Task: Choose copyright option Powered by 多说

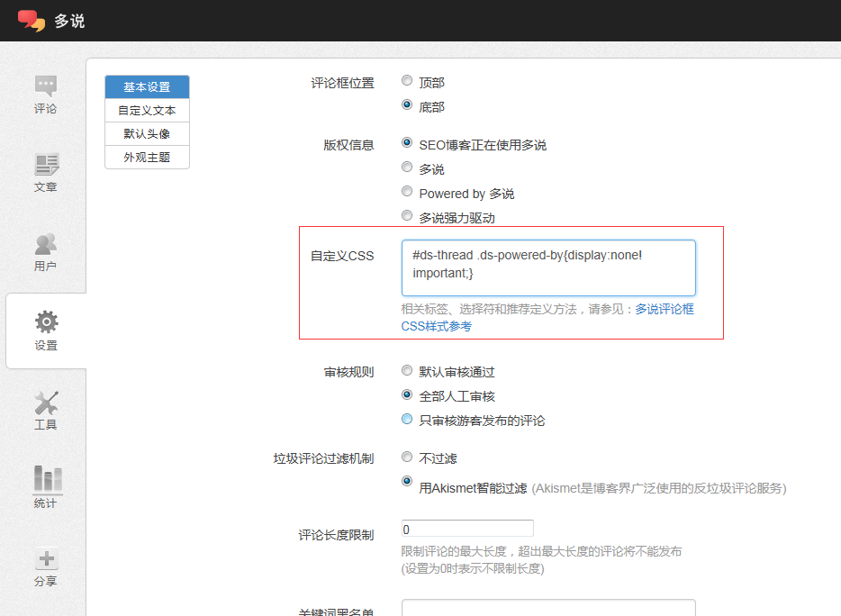Action: 407,192
